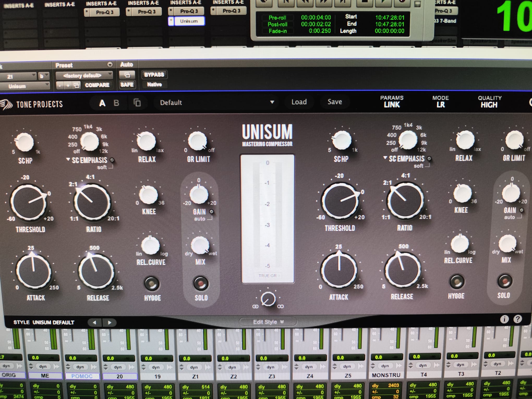Switch to the B settings slot
Image resolution: width=532 pixels, height=399 pixels.
click(116, 103)
